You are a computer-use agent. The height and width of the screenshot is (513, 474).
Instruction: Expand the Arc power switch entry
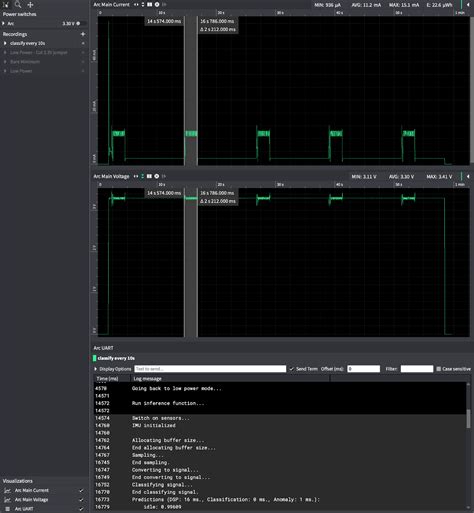4,23
